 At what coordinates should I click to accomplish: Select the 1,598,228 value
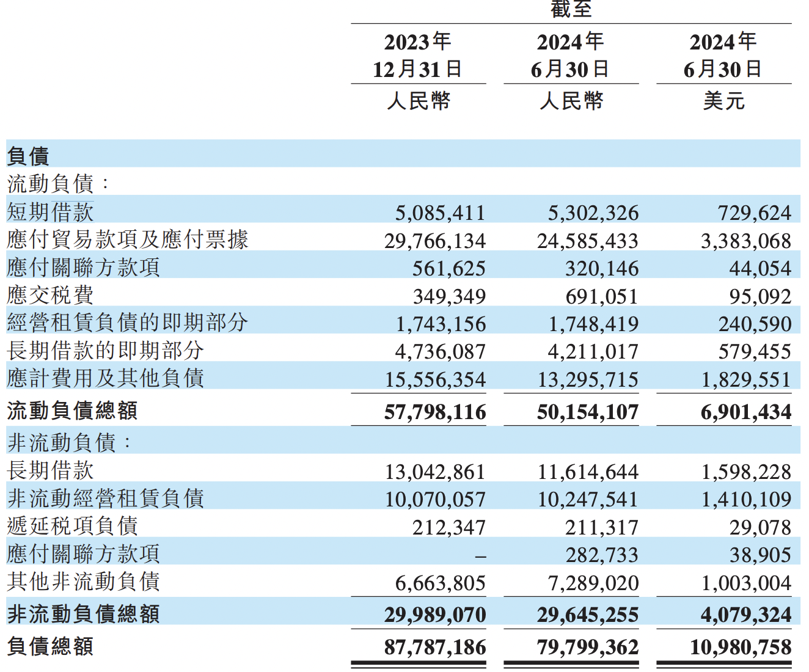[746, 472]
